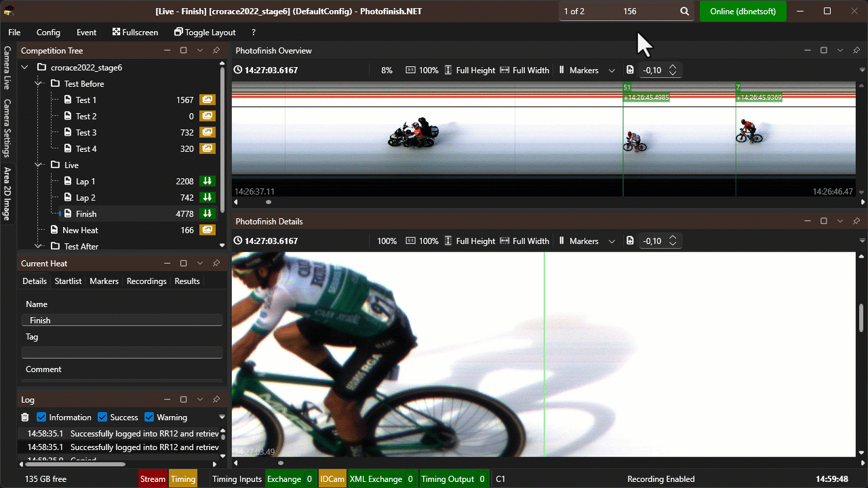Open the Markers dropdown arrow in Details
Image resolution: width=868 pixels, height=488 pixels.
(x=612, y=241)
